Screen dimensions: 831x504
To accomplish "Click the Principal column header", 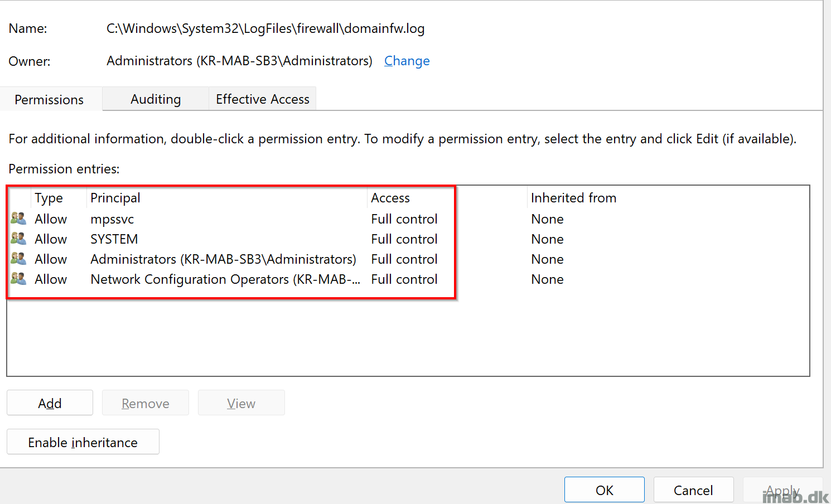I will (x=115, y=198).
